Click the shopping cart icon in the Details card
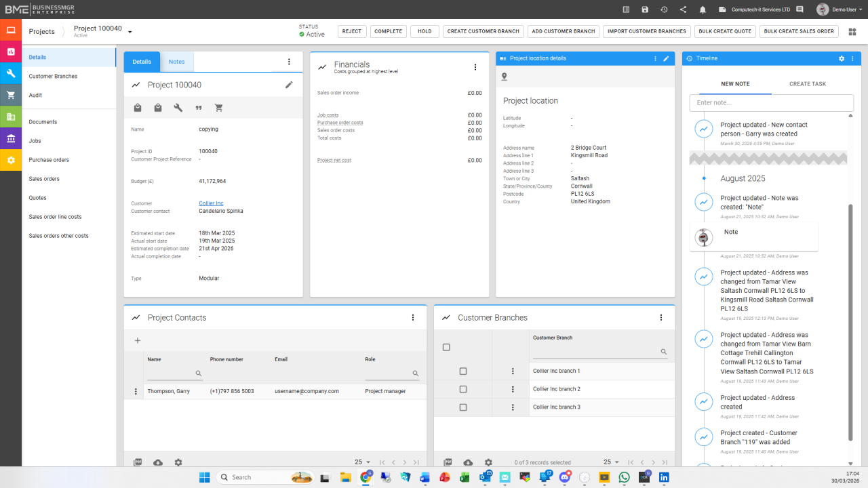The width and height of the screenshot is (868, 488). click(218, 108)
